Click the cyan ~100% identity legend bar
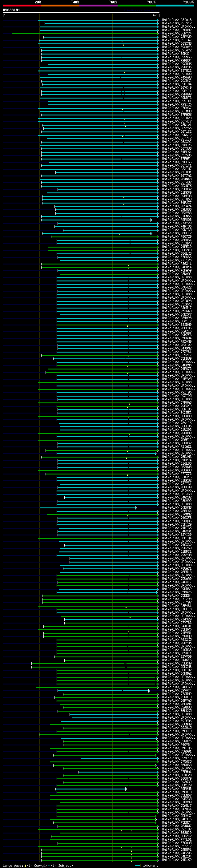Image resolution: width=197 pixels, height=868 pixels. [175, 6]
